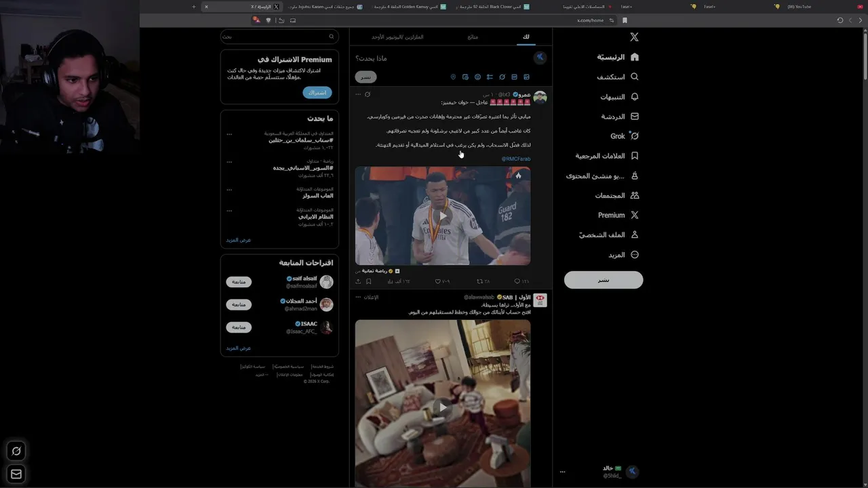Like عمرو's post
868x488 pixels.
[x=442, y=281]
